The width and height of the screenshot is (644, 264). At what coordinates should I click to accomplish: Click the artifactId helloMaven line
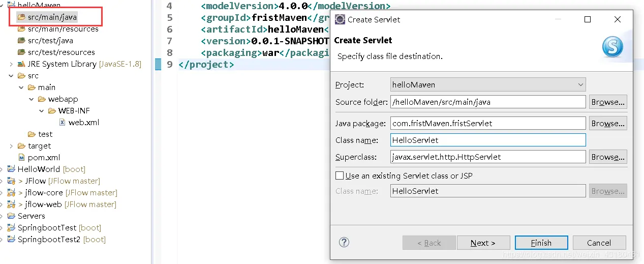(265, 30)
